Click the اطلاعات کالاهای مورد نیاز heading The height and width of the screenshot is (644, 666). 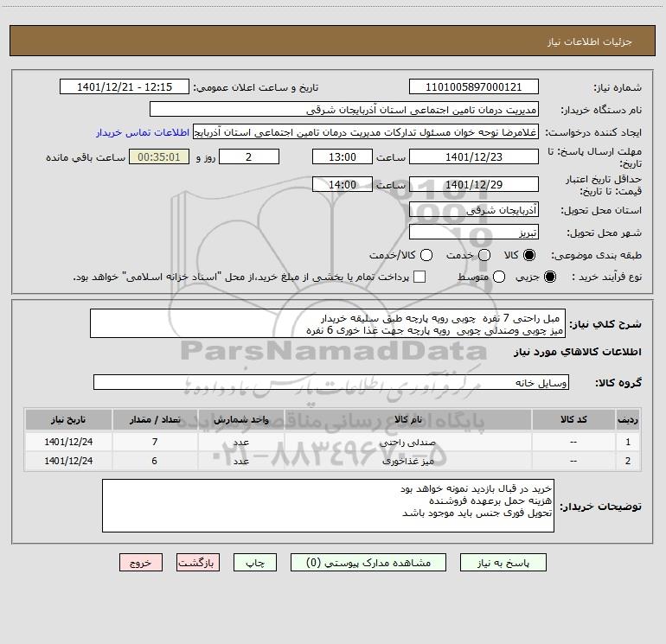(x=577, y=352)
